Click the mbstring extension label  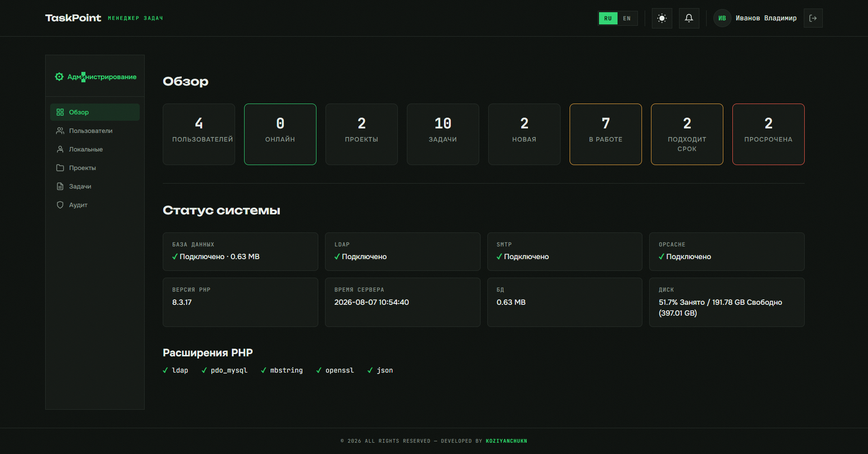click(x=287, y=370)
